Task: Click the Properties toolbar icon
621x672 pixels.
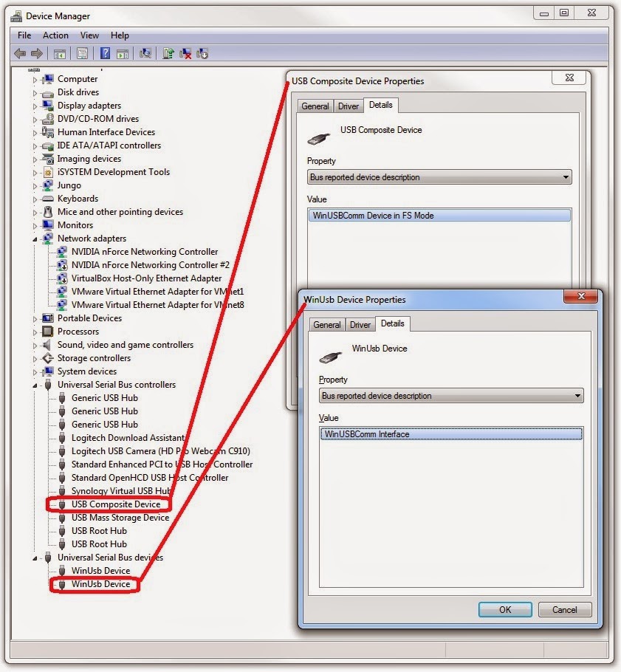Action: 82,54
